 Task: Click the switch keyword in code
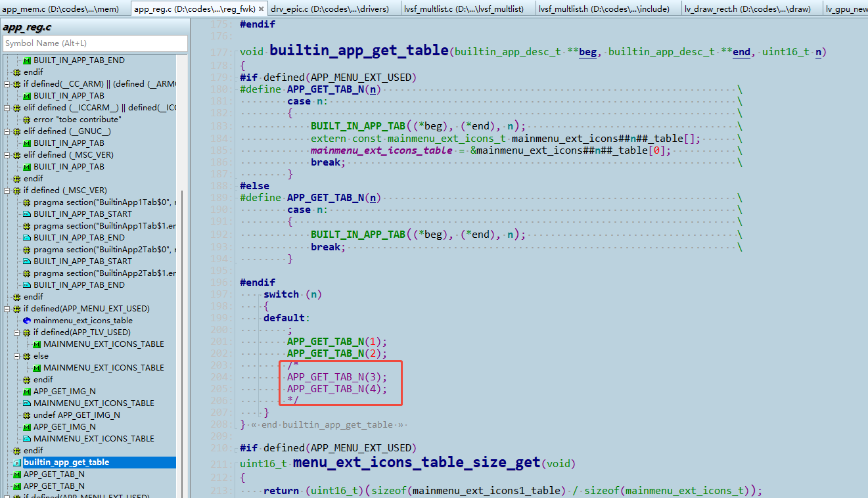click(281, 294)
